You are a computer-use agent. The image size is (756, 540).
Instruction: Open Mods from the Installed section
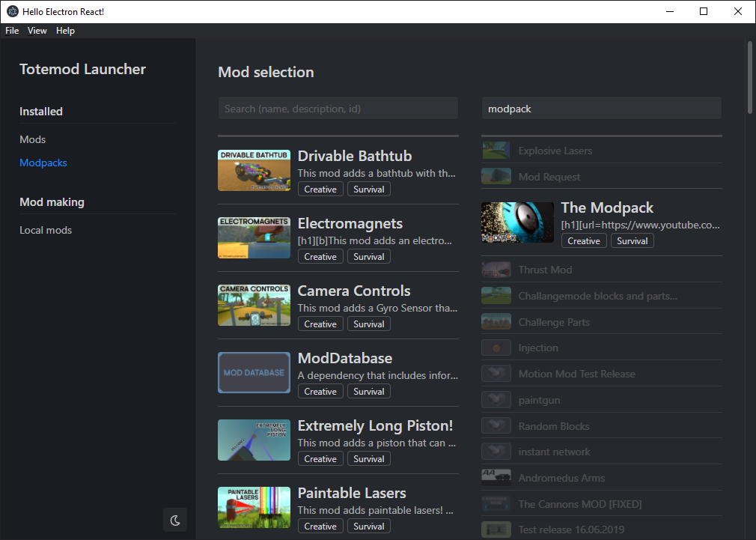coord(32,139)
